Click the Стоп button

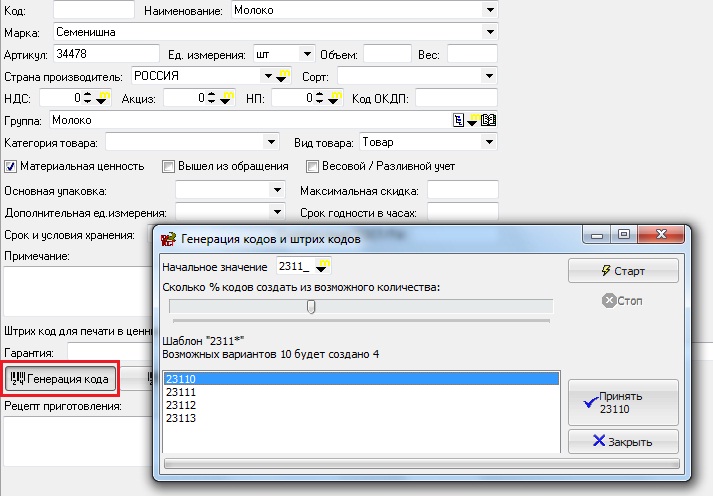coord(622,301)
